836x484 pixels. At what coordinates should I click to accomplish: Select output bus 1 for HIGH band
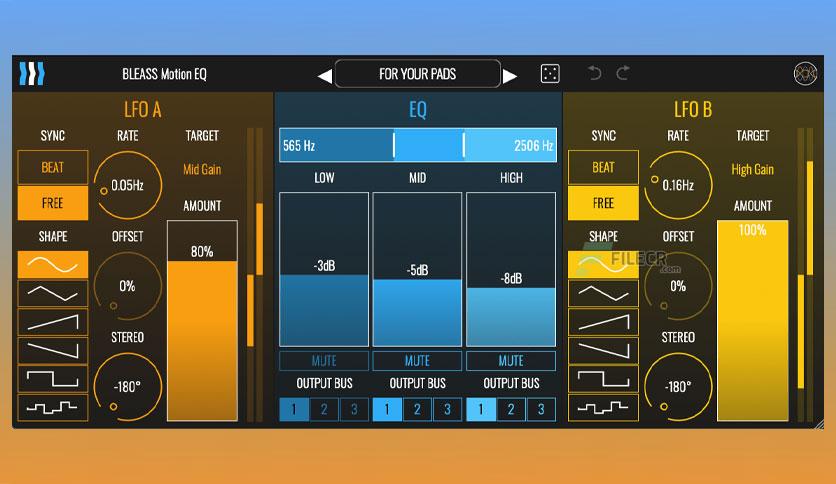(481, 409)
